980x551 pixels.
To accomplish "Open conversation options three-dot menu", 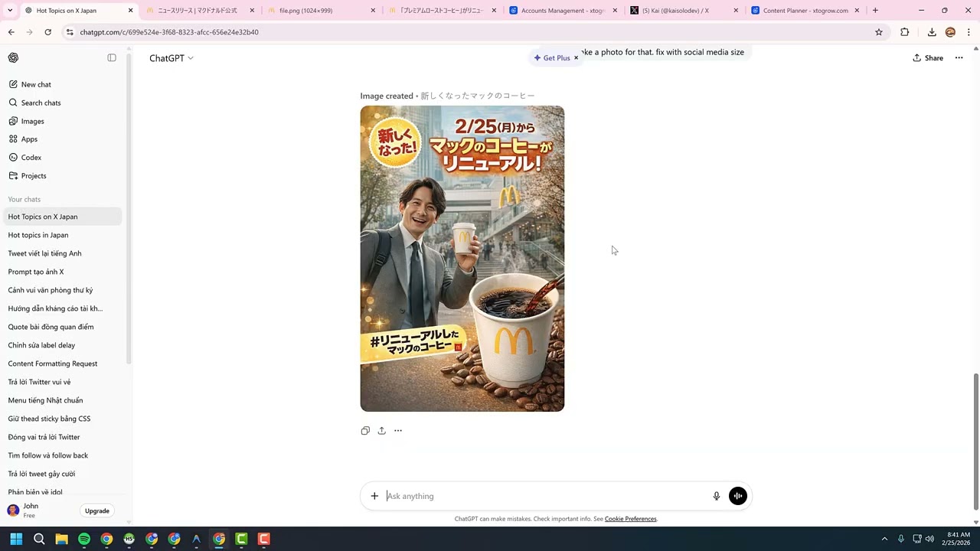I will [959, 58].
